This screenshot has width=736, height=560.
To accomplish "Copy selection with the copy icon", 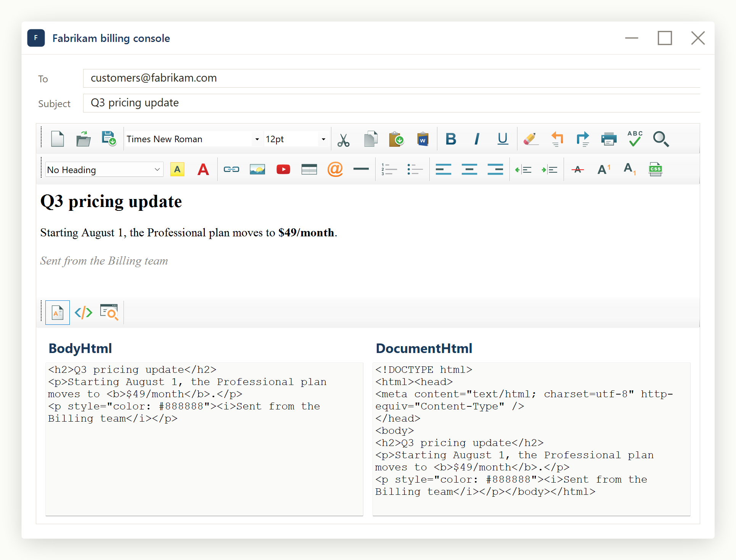I will tap(371, 139).
